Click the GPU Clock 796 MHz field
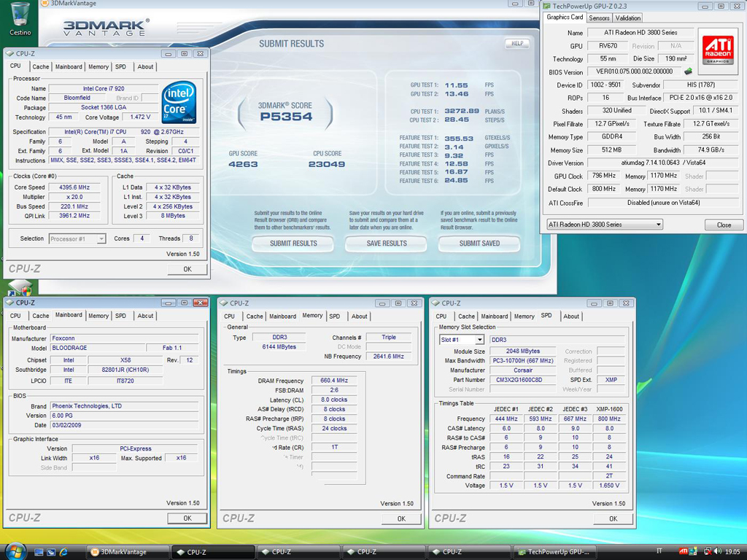This screenshot has width=747, height=560. [603, 176]
